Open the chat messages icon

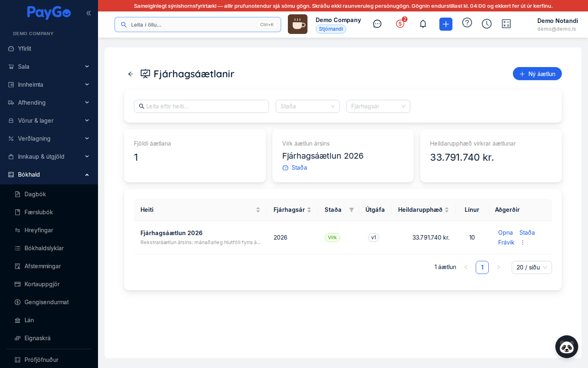pos(377,24)
